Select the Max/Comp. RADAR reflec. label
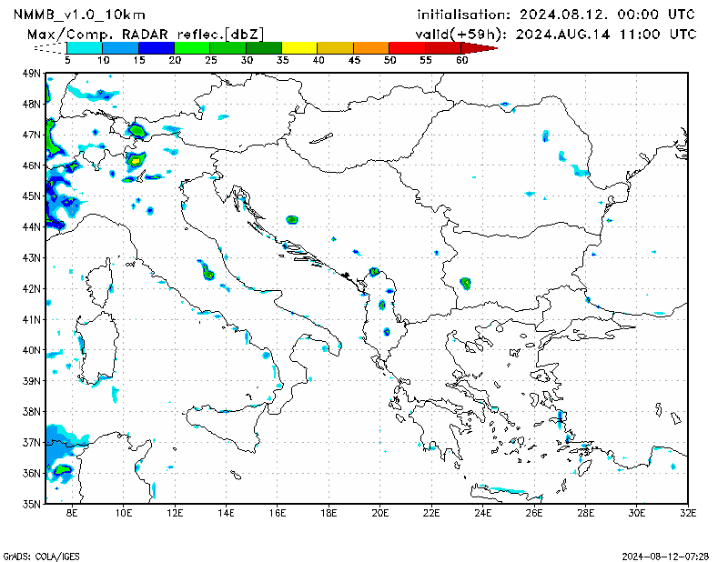 pos(146,34)
